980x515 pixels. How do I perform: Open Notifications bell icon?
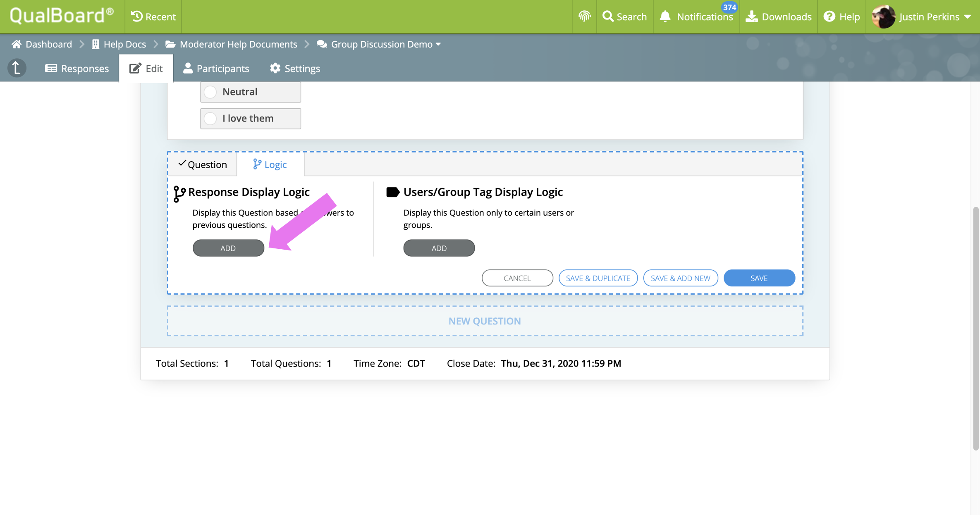pos(665,17)
